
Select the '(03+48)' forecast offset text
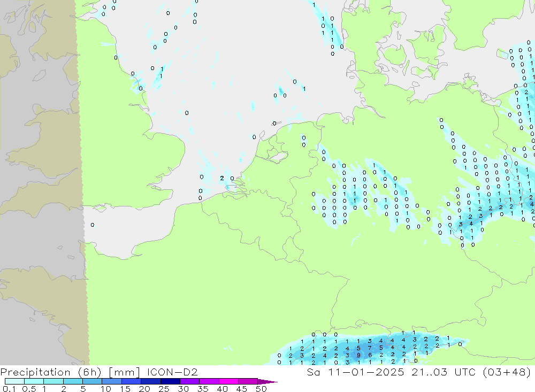[x=506, y=372]
